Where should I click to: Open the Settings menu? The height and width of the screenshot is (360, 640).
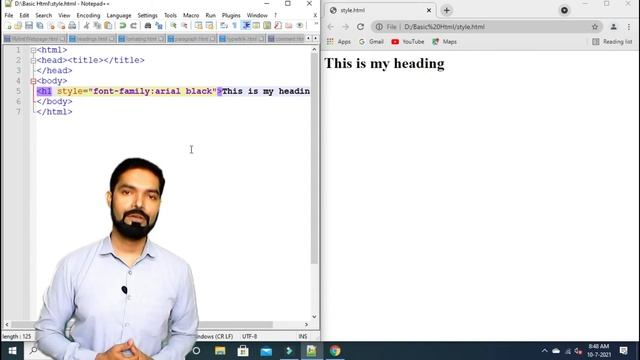coord(147,16)
